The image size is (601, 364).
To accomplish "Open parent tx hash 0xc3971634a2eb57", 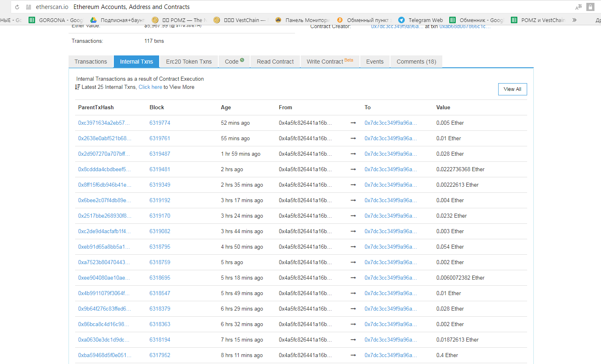I will pos(104,123).
